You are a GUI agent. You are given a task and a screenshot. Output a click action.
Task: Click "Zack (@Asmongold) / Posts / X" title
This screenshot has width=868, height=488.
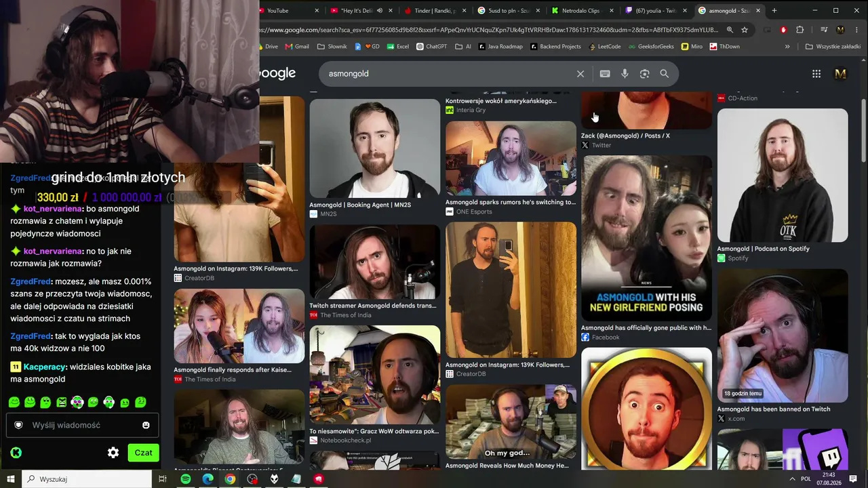pos(625,136)
